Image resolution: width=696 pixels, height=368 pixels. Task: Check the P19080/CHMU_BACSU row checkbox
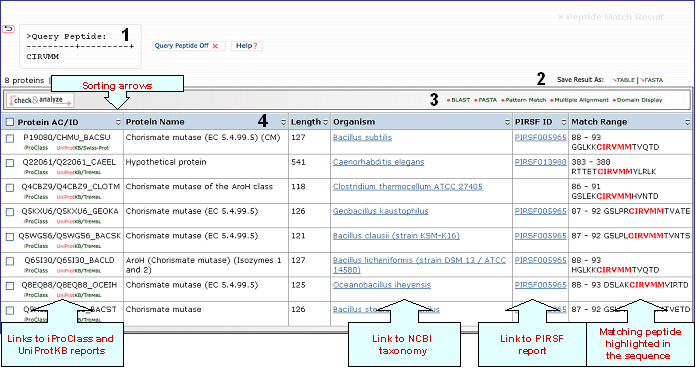pyautogui.click(x=10, y=138)
